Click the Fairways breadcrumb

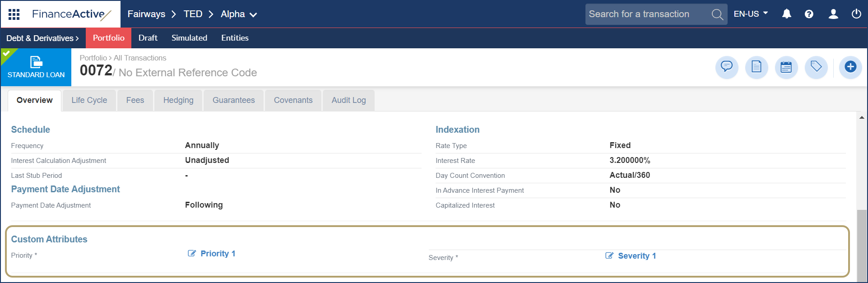[x=146, y=14]
